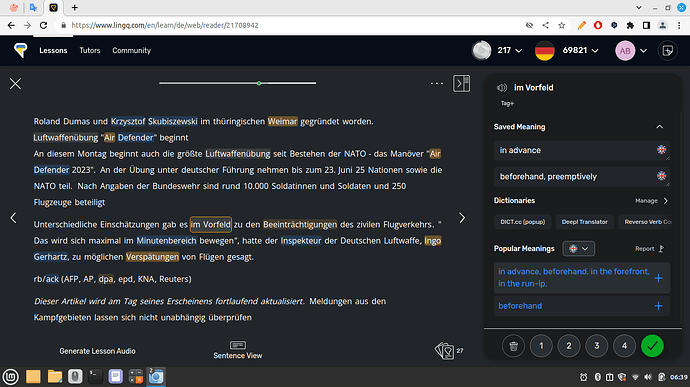The height and width of the screenshot is (387, 690).
Task: Open the German language selector dropdown
Action: pos(567,51)
